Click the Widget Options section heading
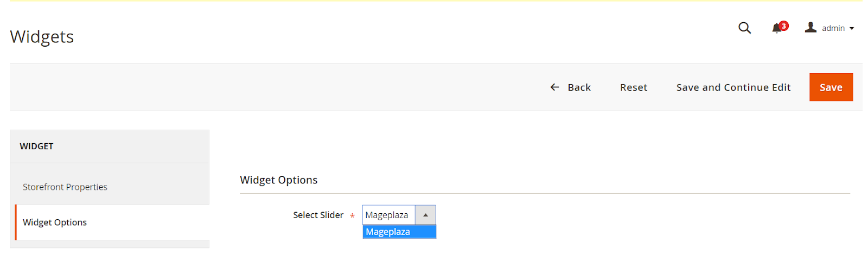Viewport: 868px width, 255px height. pyautogui.click(x=278, y=180)
